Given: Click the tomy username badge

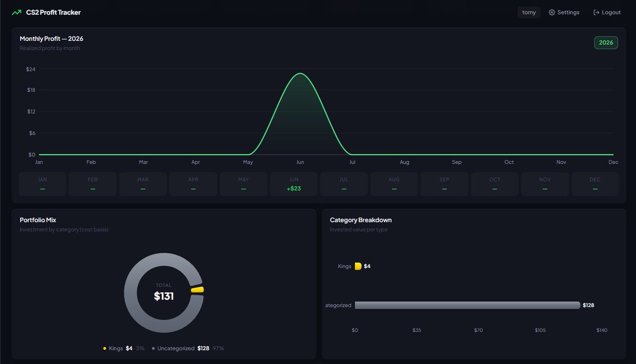Looking at the screenshot, I should coord(529,12).
